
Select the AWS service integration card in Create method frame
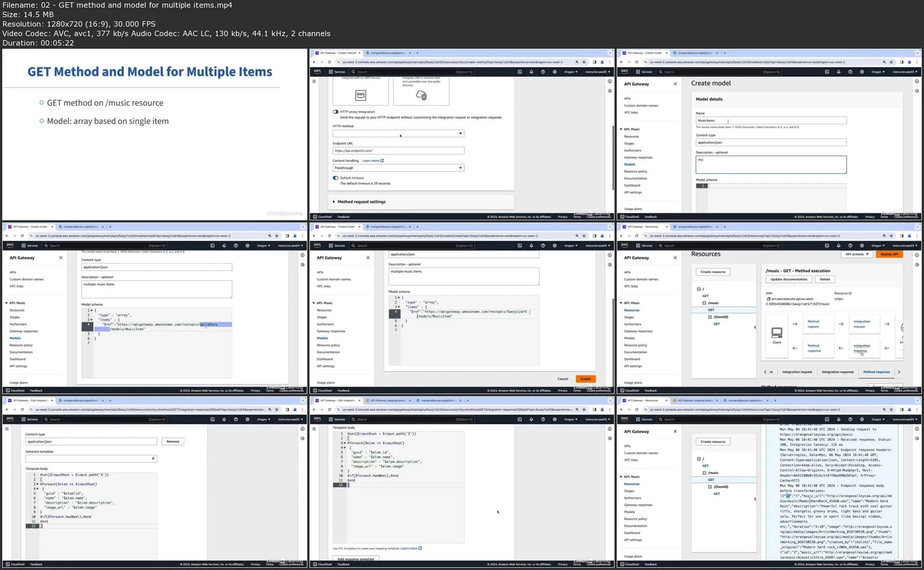click(x=360, y=91)
